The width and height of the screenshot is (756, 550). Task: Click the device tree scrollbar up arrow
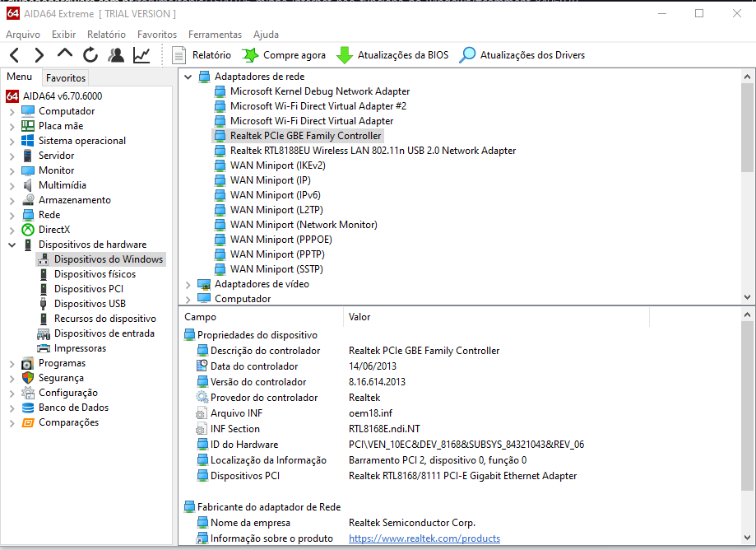[x=747, y=77]
